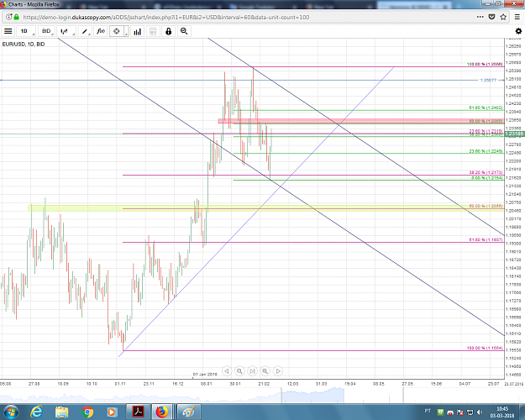This screenshot has width=525, height=420.
Task: Open the Firefox application menu
Action: point(517,17)
